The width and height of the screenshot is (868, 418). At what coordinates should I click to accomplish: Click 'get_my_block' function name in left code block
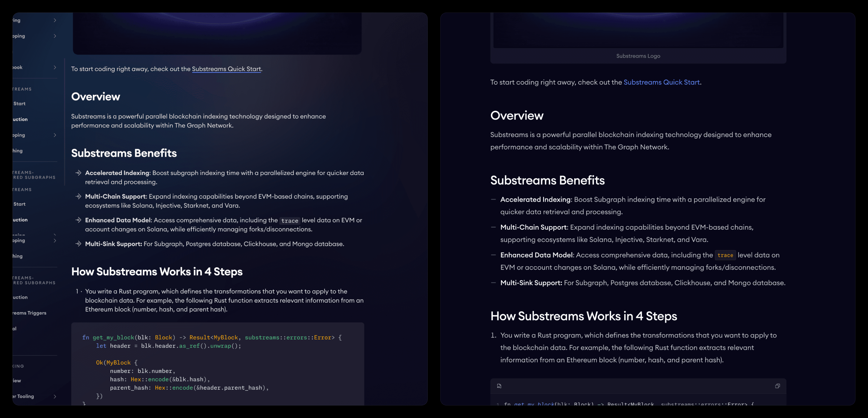113,337
